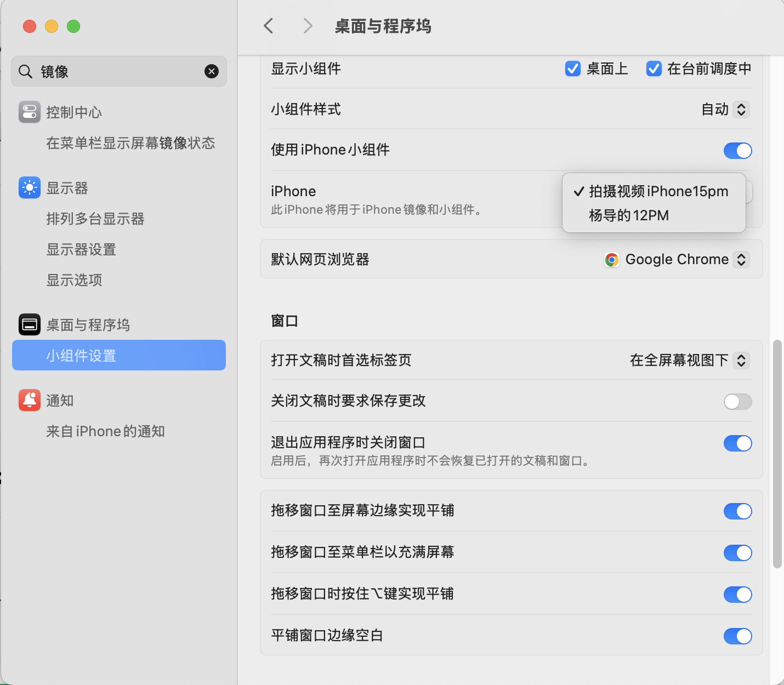Open 控制中心 in the sidebar

click(119, 112)
